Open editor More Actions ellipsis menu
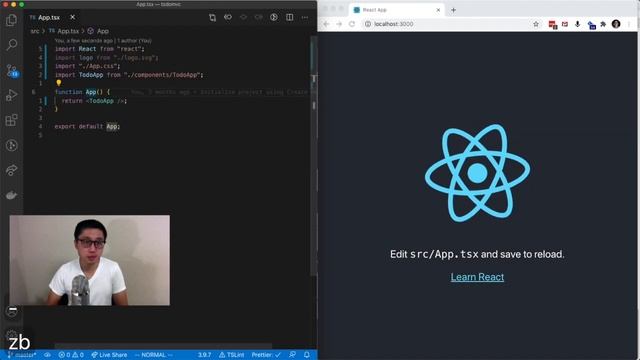 click(305, 18)
